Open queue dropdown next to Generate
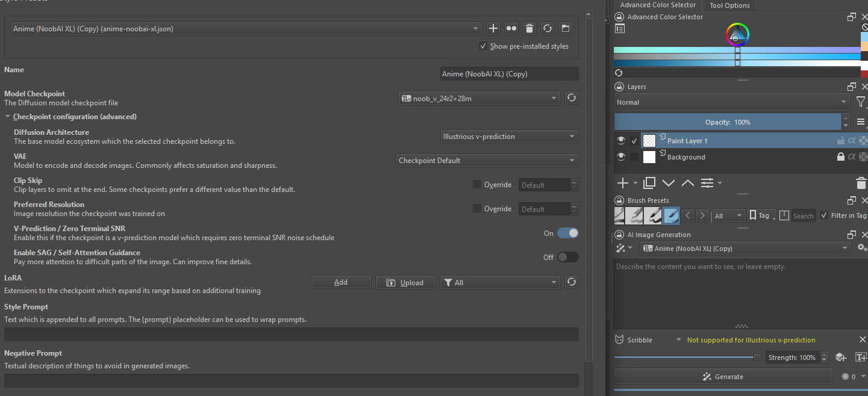The height and width of the screenshot is (396, 868). pos(854,377)
